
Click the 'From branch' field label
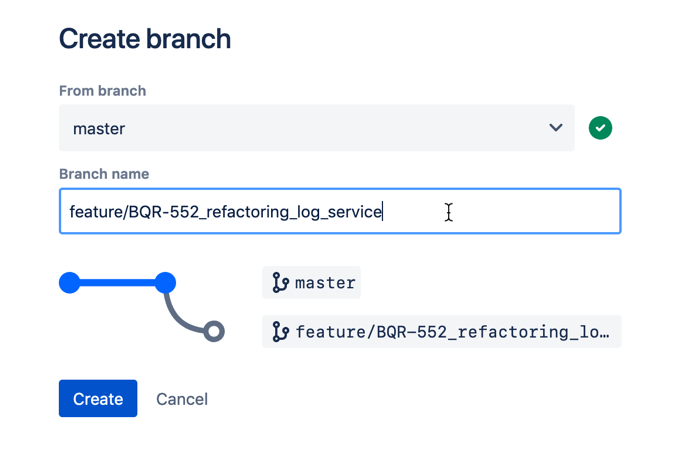pos(102,91)
